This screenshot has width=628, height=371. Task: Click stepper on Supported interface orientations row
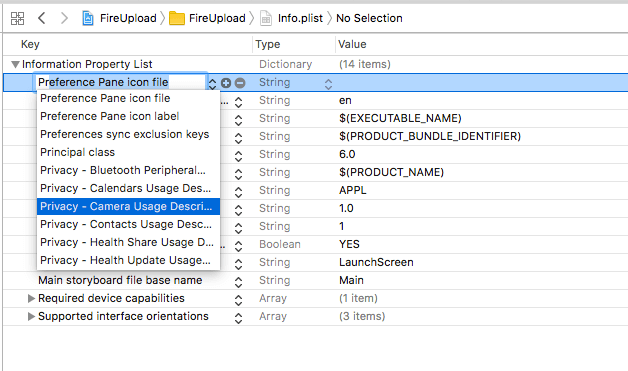(x=238, y=318)
